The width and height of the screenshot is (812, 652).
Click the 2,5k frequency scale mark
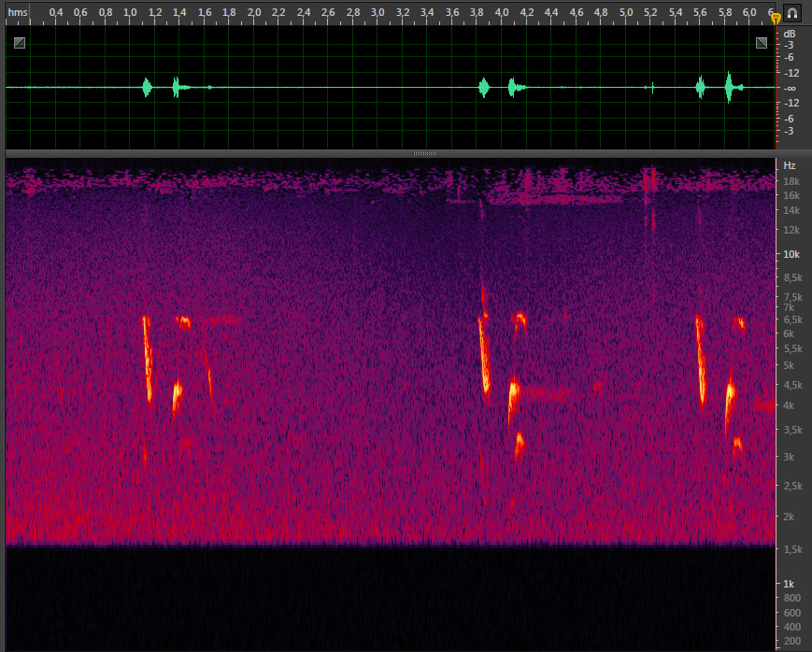pyautogui.click(x=792, y=486)
